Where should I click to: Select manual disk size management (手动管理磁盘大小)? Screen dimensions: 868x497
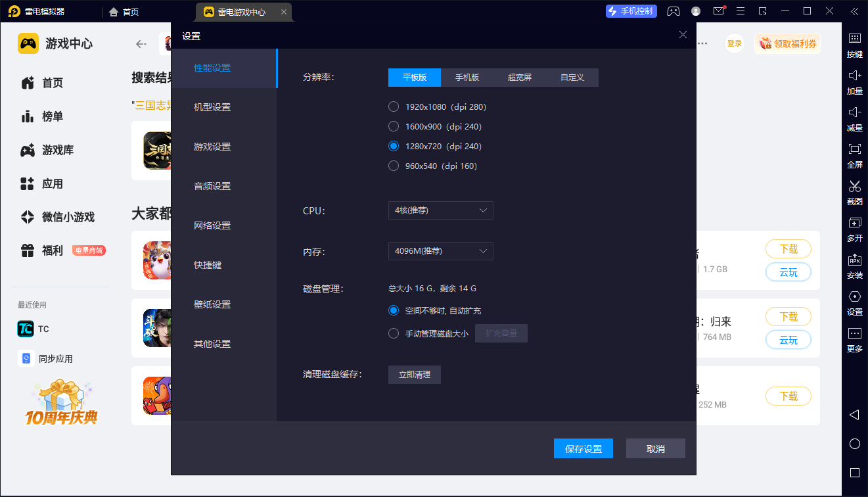pos(394,333)
